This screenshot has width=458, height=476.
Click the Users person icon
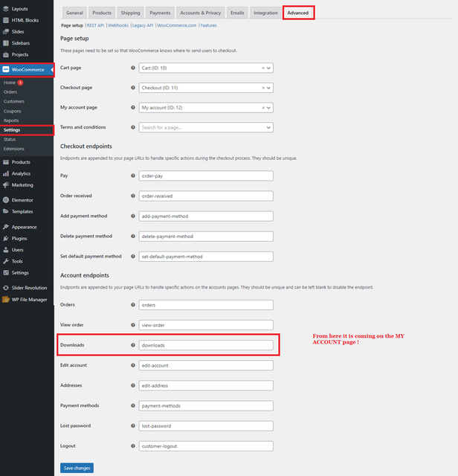click(6, 250)
